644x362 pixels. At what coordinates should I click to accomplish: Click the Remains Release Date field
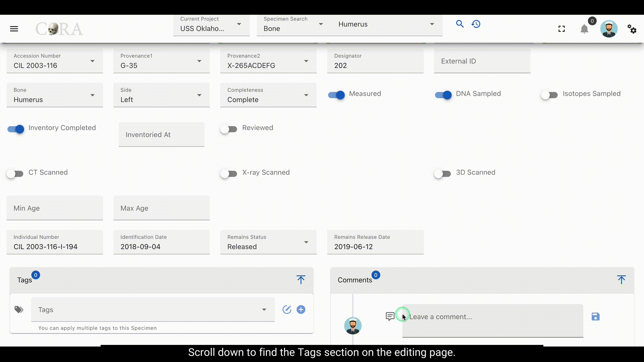[375, 242]
